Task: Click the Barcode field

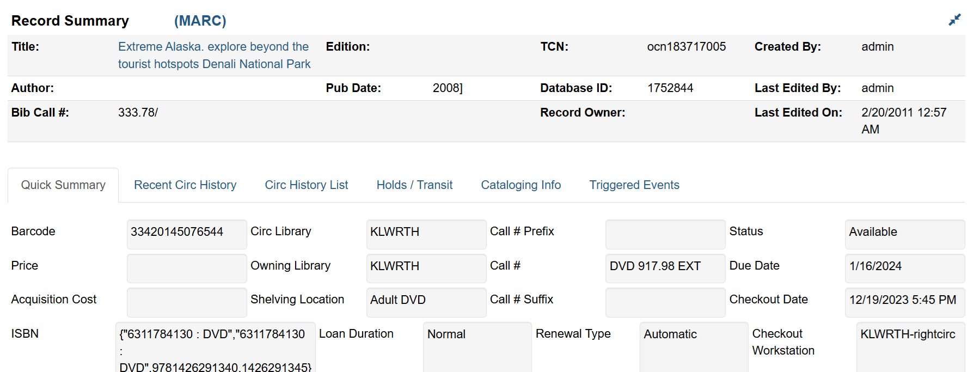Action: point(186,234)
